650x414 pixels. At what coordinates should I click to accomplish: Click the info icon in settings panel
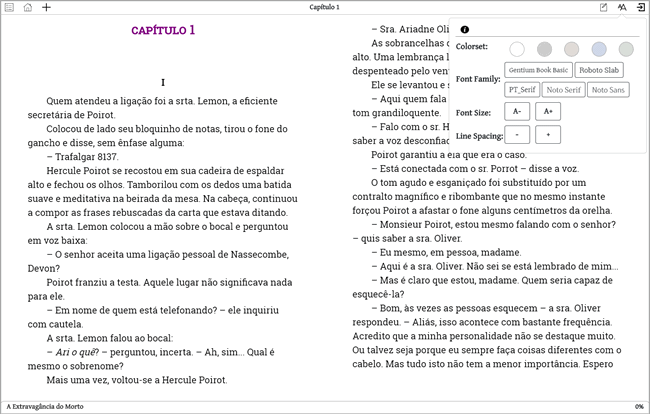tap(465, 29)
